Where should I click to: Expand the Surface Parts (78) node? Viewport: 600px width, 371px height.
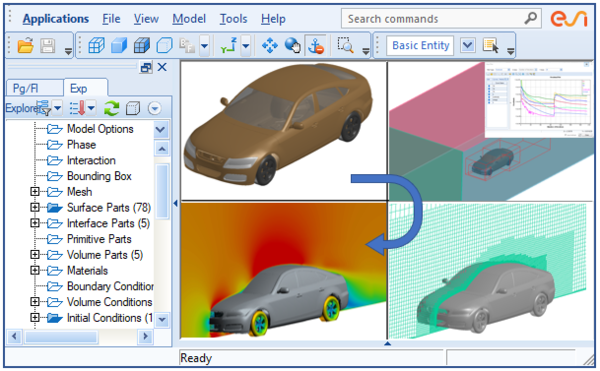pyautogui.click(x=35, y=207)
